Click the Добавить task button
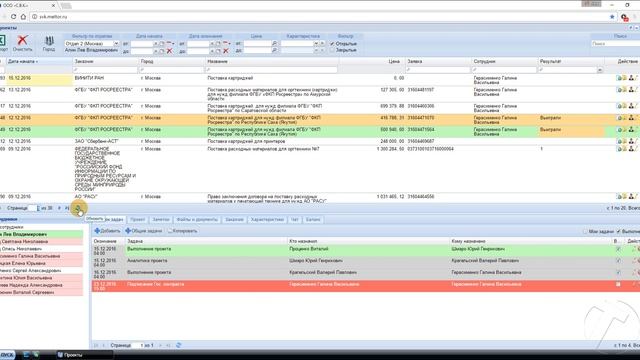This screenshot has height=360, width=640. coord(107,231)
